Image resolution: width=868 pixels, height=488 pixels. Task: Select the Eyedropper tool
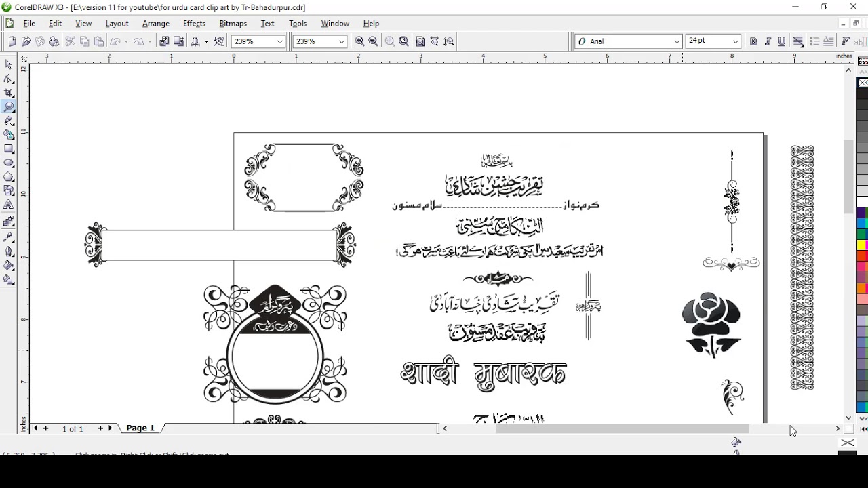9,237
